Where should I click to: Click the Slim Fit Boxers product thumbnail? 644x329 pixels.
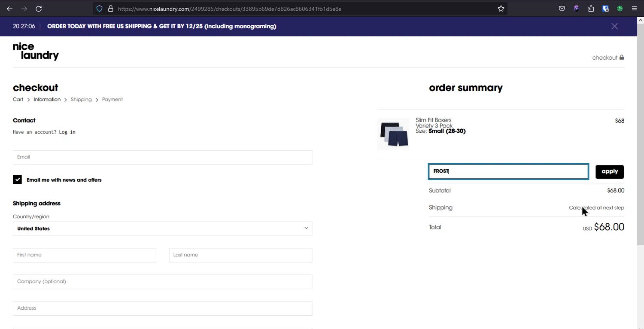click(x=393, y=134)
